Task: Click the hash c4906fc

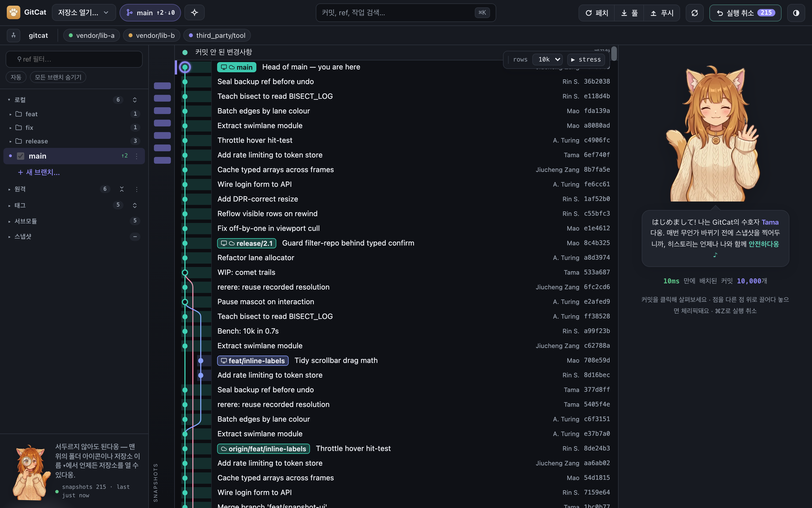Action: pos(597,140)
